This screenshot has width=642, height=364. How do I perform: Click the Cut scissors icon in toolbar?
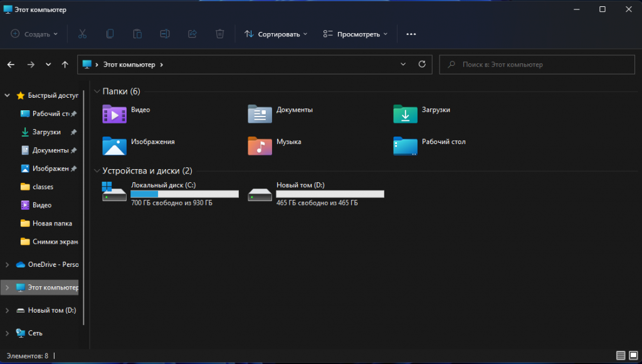82,34
